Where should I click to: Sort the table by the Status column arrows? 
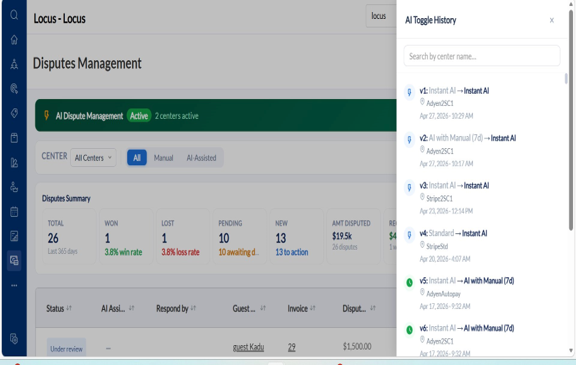click(69, 308)
